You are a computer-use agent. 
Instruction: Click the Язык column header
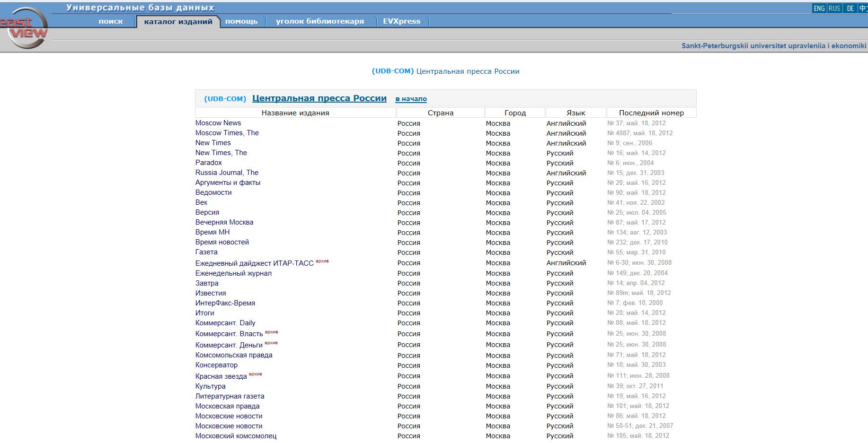click(x=576, y=113)
